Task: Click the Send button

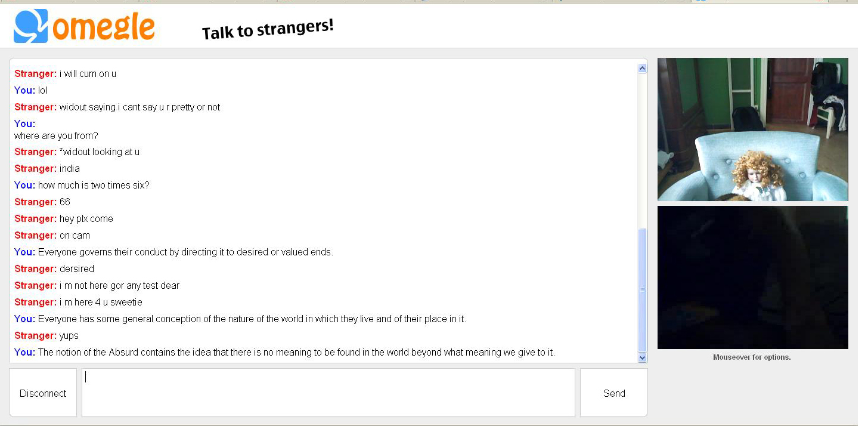Action: click(x=614, y=393)
